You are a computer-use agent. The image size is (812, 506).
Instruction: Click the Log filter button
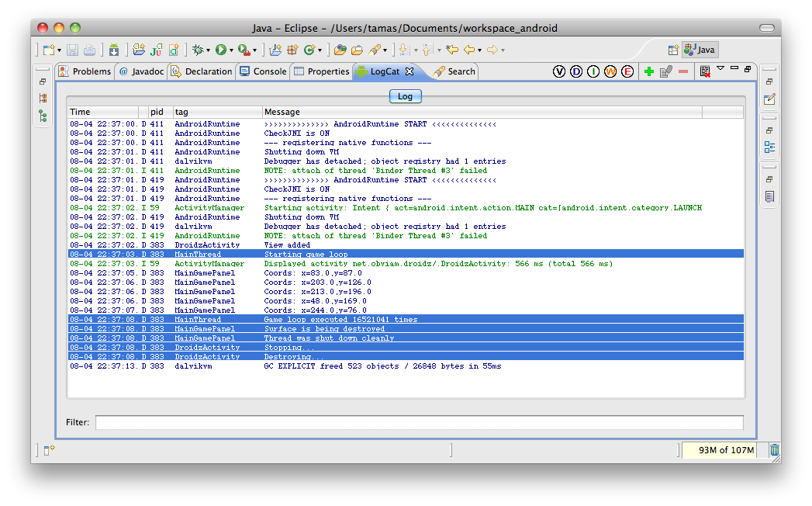point(405,96)
